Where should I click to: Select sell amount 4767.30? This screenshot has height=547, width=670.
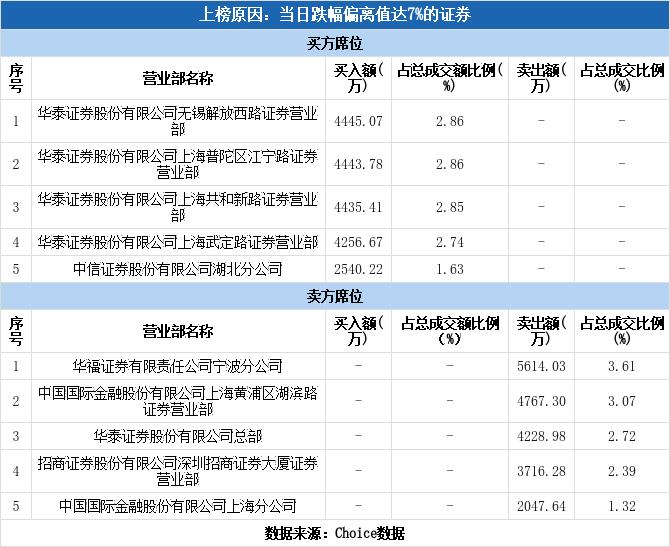(541, 401)
